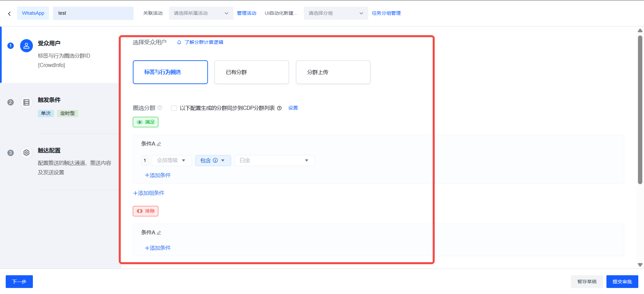644x294 pixels.
Task: Edit the name of the exclusion 条件A
Action: coord(159,233)
